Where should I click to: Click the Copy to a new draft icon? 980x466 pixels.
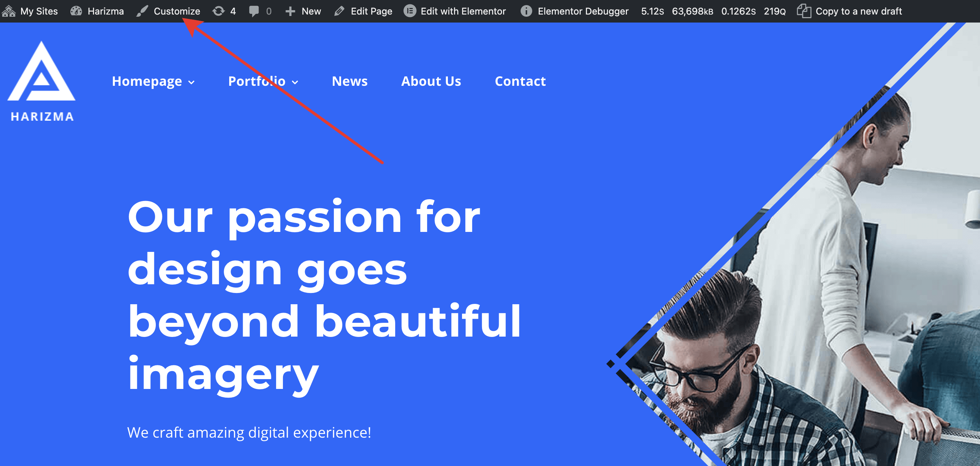pos(804,11)
